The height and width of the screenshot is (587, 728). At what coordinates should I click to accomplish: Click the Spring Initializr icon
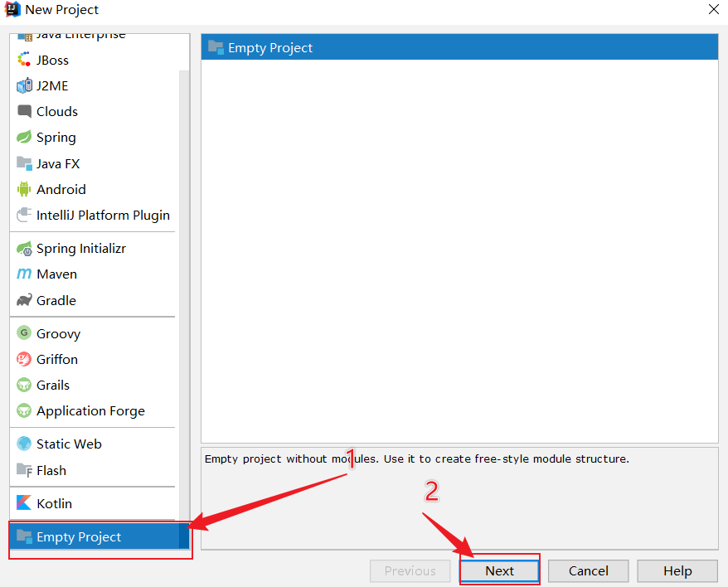click(24, 249)
